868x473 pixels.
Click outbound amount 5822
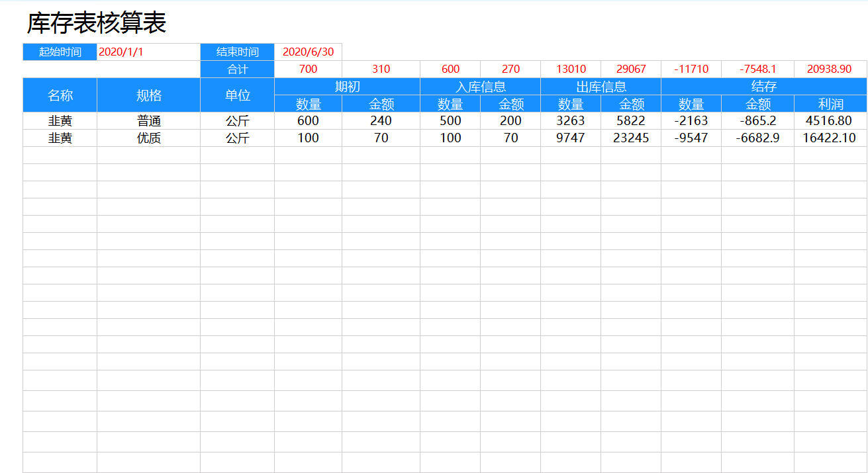(631, 121)
